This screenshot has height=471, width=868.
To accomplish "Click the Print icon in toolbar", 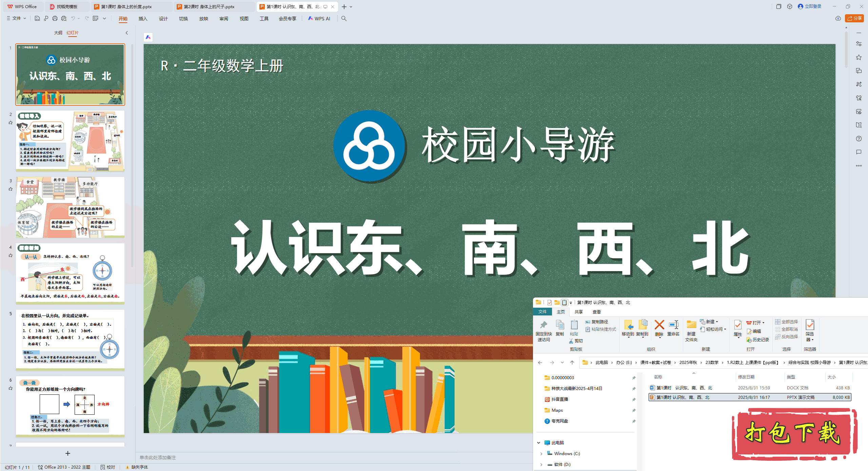I will (55, 18).
